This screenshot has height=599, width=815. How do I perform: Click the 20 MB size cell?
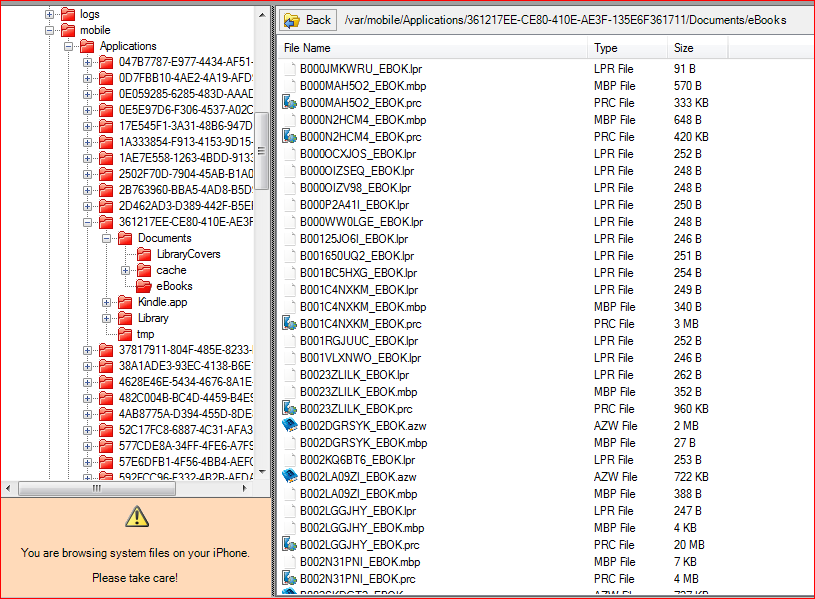(x=689, y=545)
